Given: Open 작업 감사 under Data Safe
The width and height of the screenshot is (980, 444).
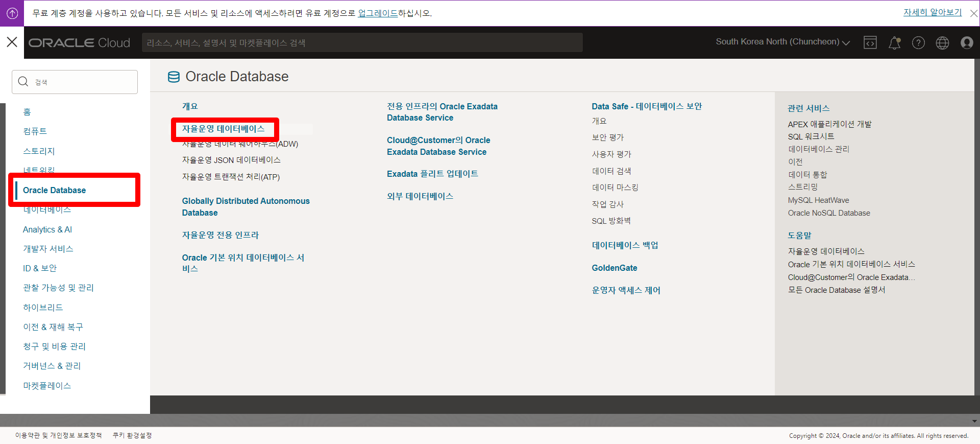Looking at the screenshot, I should click(x=607, y=204).
